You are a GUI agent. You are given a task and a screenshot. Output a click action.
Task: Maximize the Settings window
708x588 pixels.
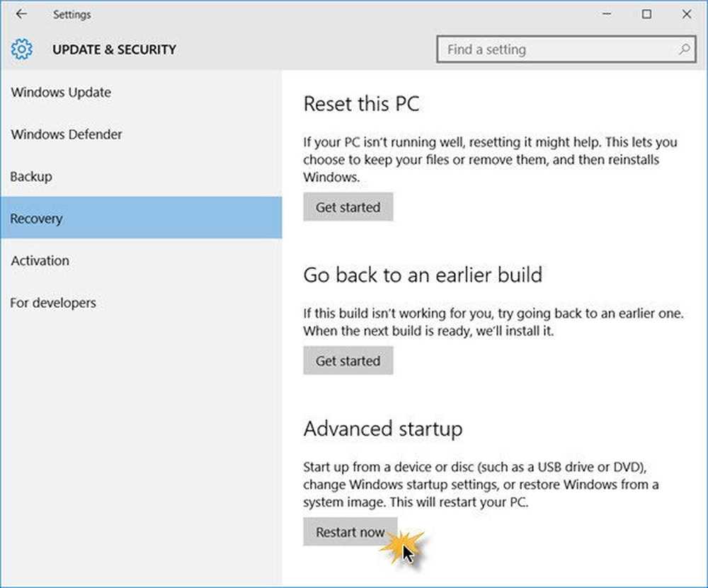pos(646,14)
